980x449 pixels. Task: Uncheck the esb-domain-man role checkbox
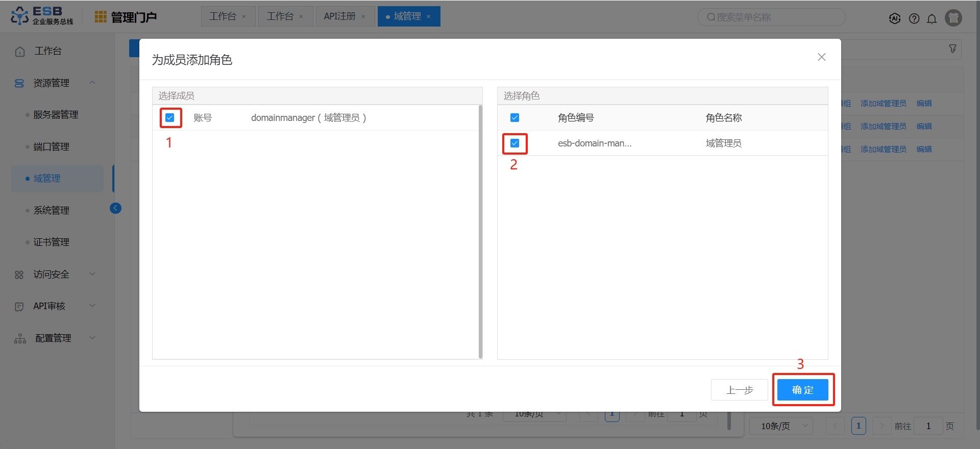click(514, 143)
